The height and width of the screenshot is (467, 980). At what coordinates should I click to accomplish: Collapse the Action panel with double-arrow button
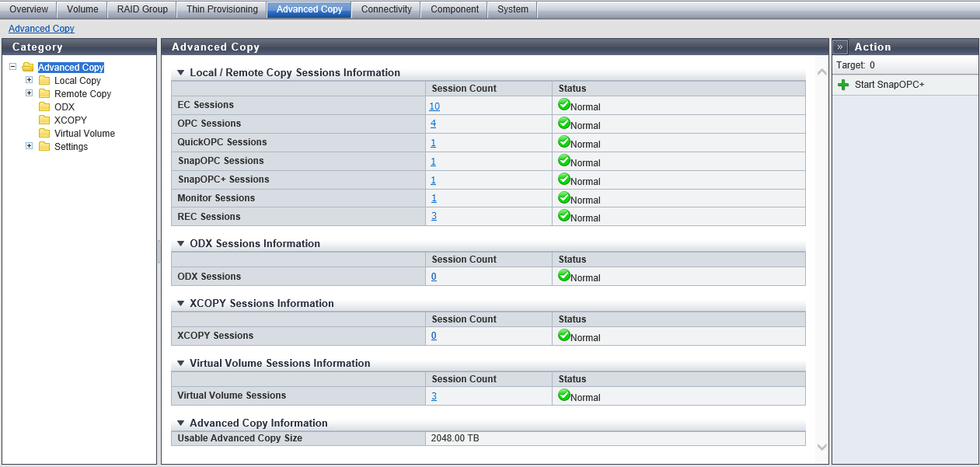coord(841,47)
